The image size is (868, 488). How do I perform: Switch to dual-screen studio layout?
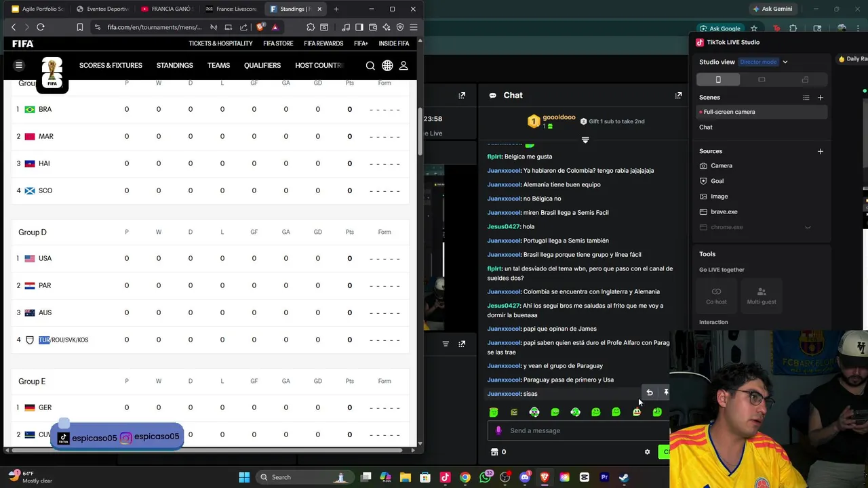pyautogui.click(x=805, y=80)
